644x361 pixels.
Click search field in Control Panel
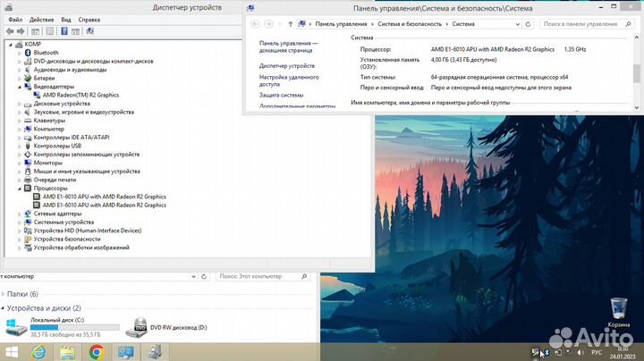pyautogui.click(x=587, y=24)
